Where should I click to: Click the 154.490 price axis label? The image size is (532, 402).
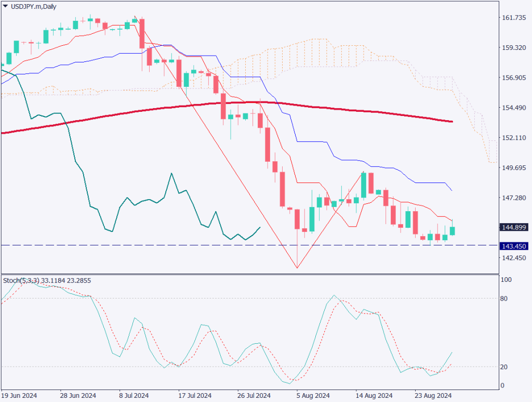point(514,108)
